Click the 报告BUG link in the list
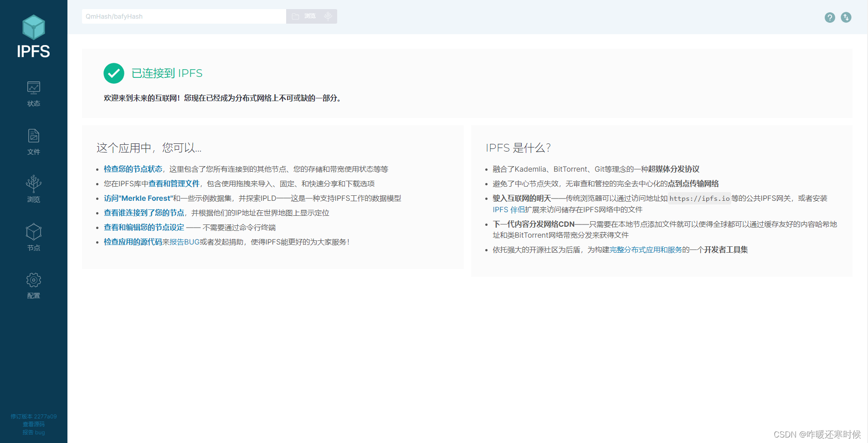The image size is (868, 443). [x=185, y=242]
